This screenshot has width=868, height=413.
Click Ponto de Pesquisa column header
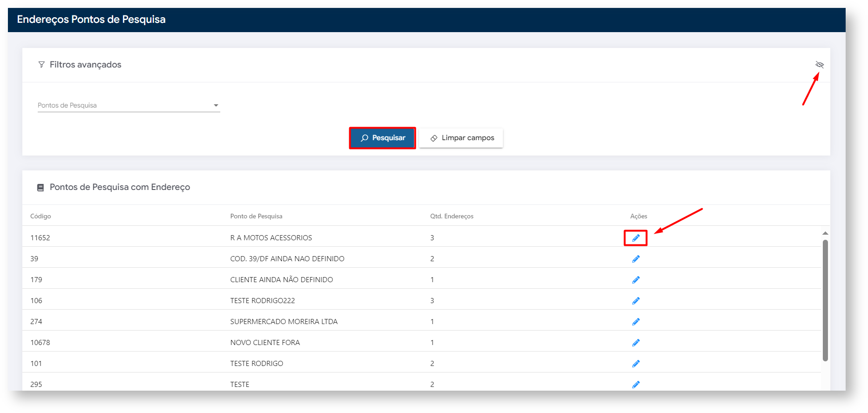pyautogui.click(x=256, y=216)
